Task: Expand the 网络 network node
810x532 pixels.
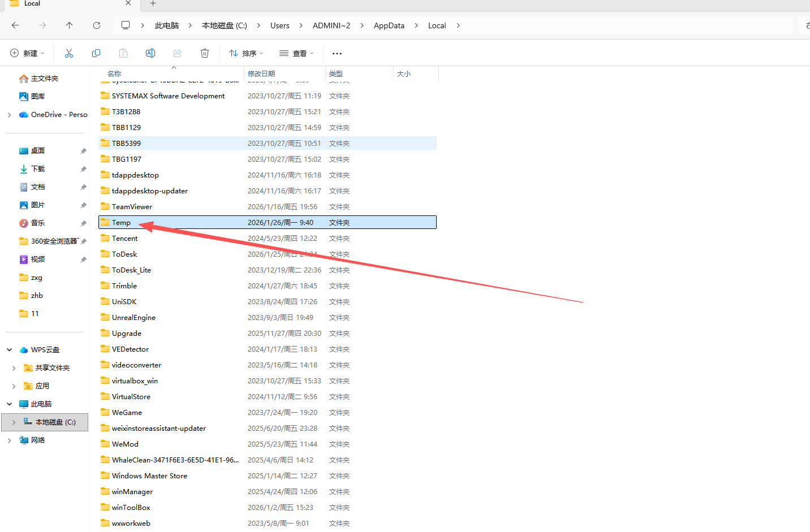Action: (10, 440)
